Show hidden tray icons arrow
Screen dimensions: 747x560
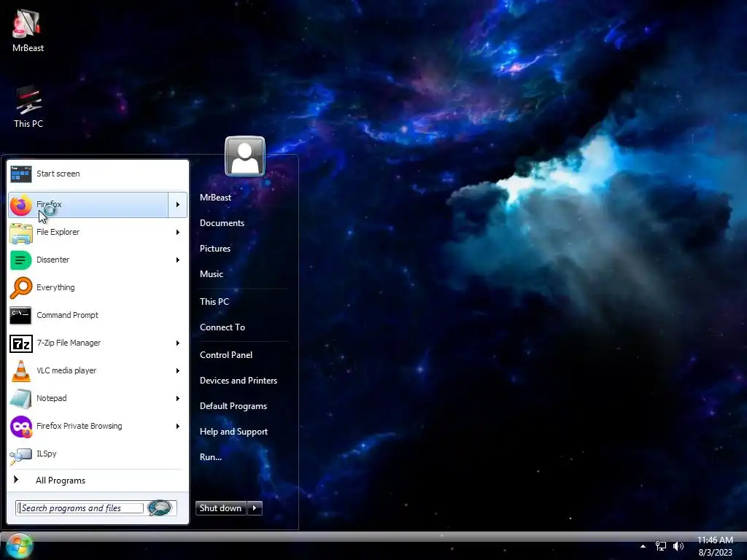(x=643, y=546)
